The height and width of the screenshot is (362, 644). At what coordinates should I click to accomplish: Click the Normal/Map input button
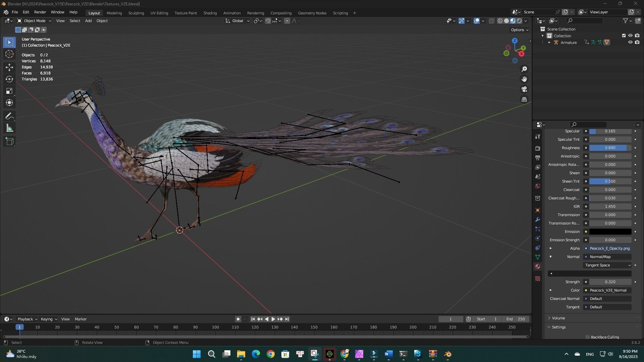(607, 257)
